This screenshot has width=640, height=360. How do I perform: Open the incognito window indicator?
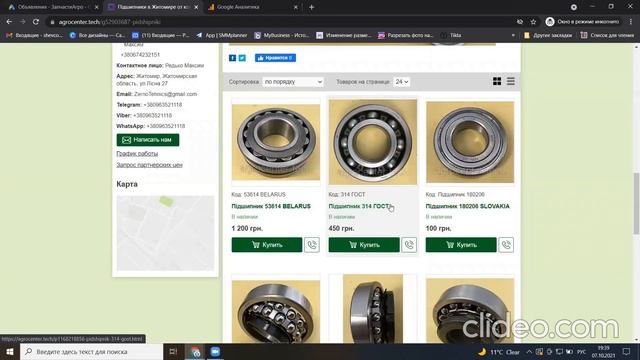[582, 22]
